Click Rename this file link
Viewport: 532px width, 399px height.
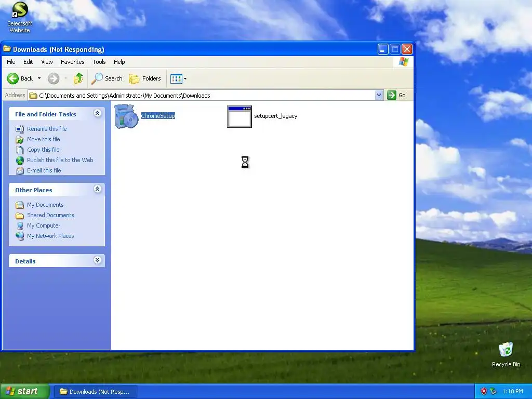(x=47, y=129)
